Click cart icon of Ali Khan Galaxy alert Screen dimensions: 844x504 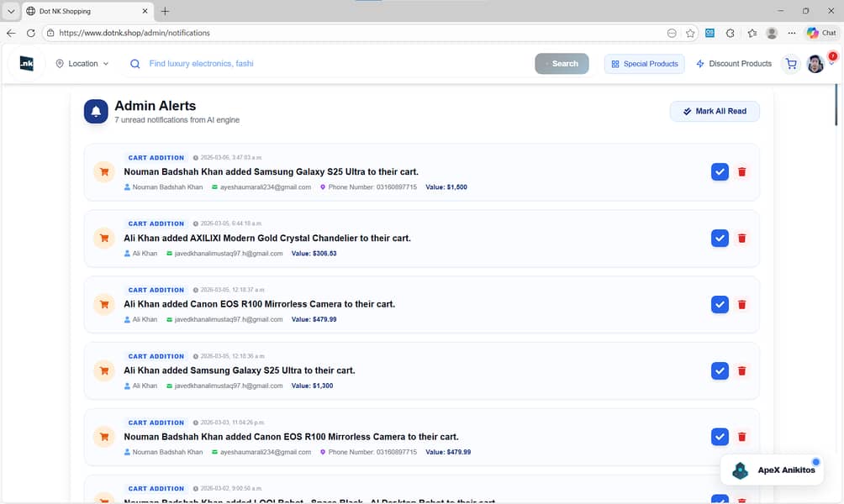pos(104,370)
